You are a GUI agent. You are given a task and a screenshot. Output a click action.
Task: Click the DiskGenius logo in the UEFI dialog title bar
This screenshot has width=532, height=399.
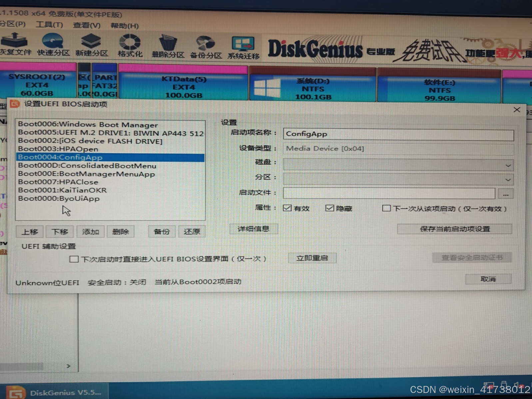(x=15, y=104)
